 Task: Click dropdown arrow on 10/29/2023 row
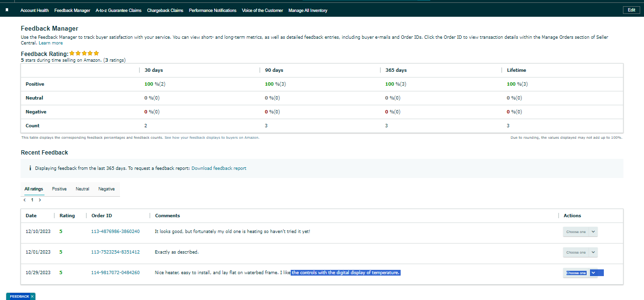coord(593,273)
